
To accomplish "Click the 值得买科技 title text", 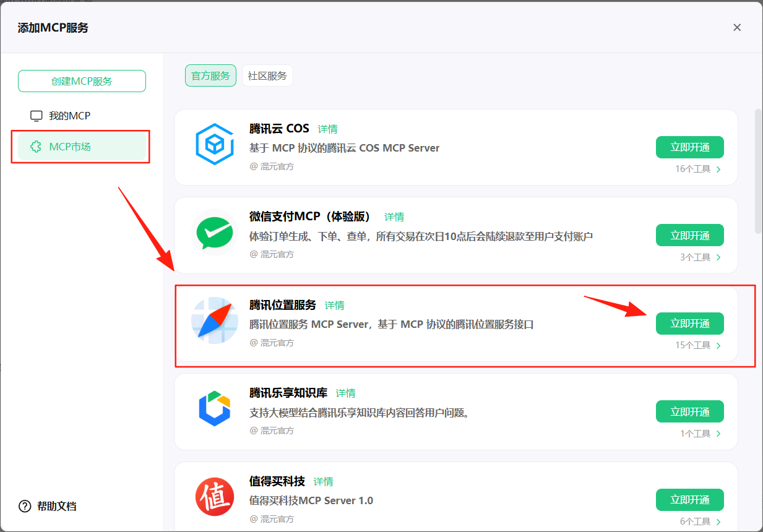I will (x=277, y=481).
